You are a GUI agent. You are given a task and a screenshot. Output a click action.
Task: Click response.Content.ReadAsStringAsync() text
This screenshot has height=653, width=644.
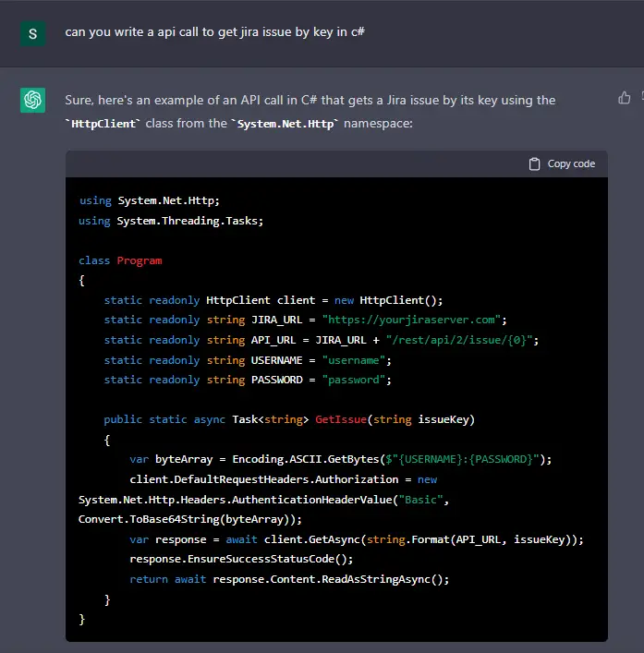click(327, 579)
